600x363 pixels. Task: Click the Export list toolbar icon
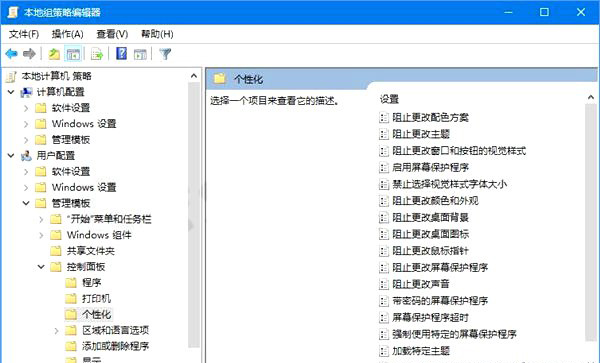(x=97, y=54)
